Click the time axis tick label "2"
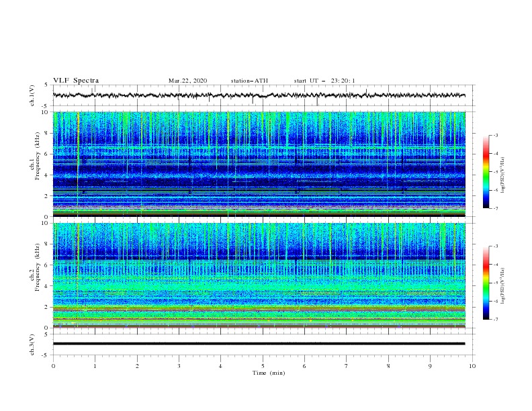This screenshot has height=411, width=532. click(138, 366)
